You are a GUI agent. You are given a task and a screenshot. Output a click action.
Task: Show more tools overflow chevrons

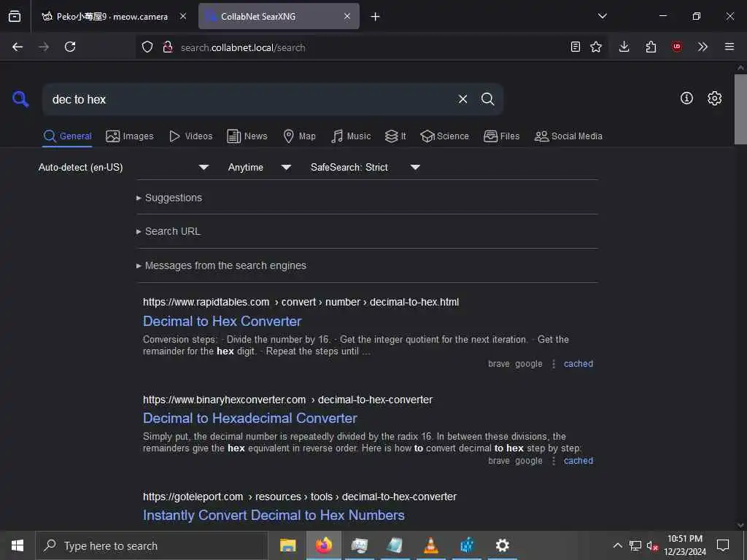[703, 47]
